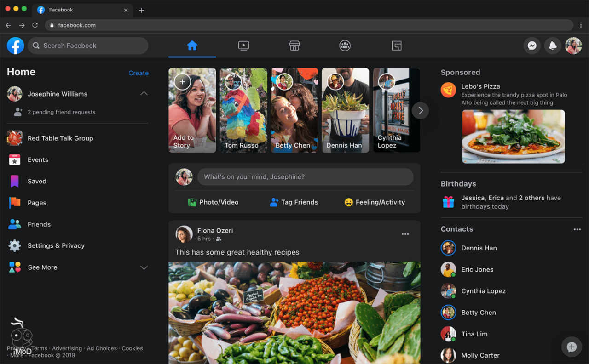Expand the See More chevron
Screen dimensions: 589x364
(x=144, y=267)
